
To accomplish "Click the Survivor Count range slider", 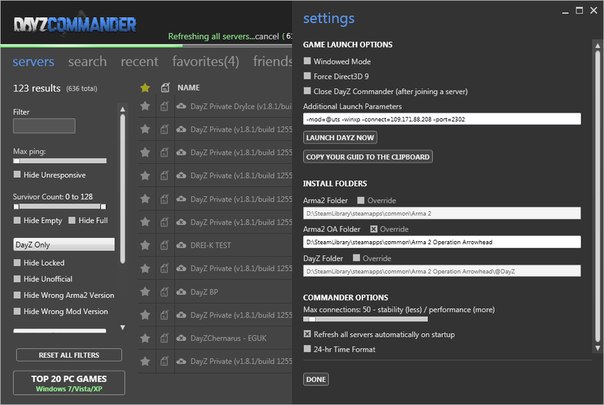I will [x=60, y=207].
